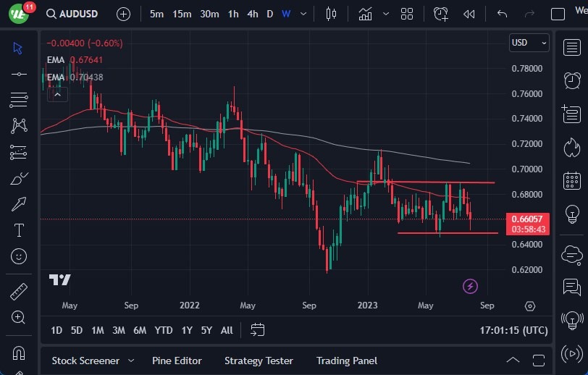Expand the timeframe interval dropdown chevron
This screenshot has width=588, height=375.
pos(303,14)
